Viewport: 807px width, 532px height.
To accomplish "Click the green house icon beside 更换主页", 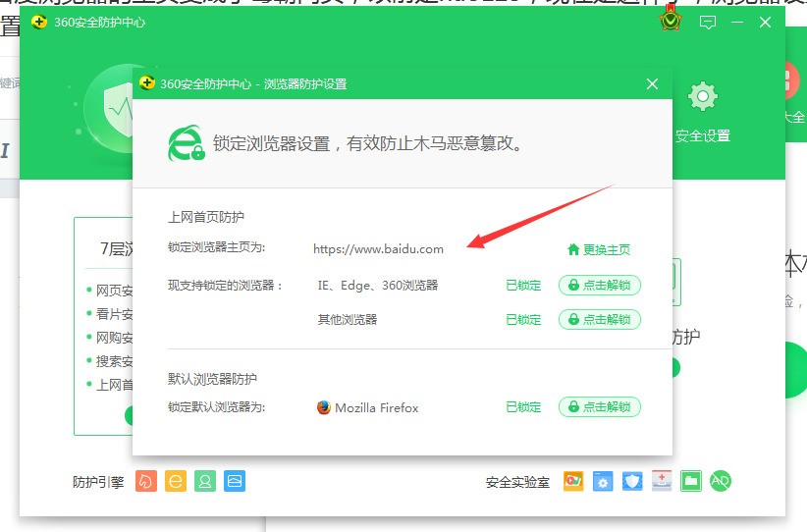I will [573, 250].
